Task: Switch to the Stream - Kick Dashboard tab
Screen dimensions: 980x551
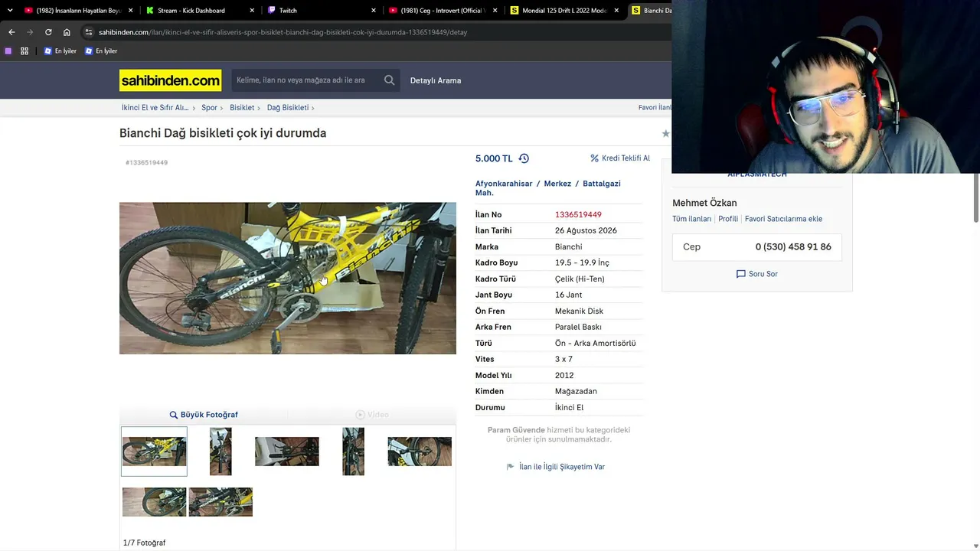Action: tap(191, 11)
